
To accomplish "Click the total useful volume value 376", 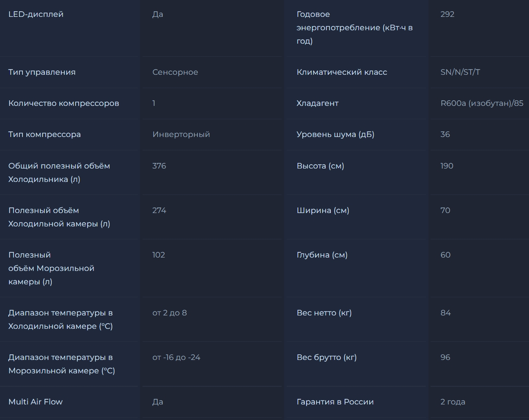I will click(159, 166).
